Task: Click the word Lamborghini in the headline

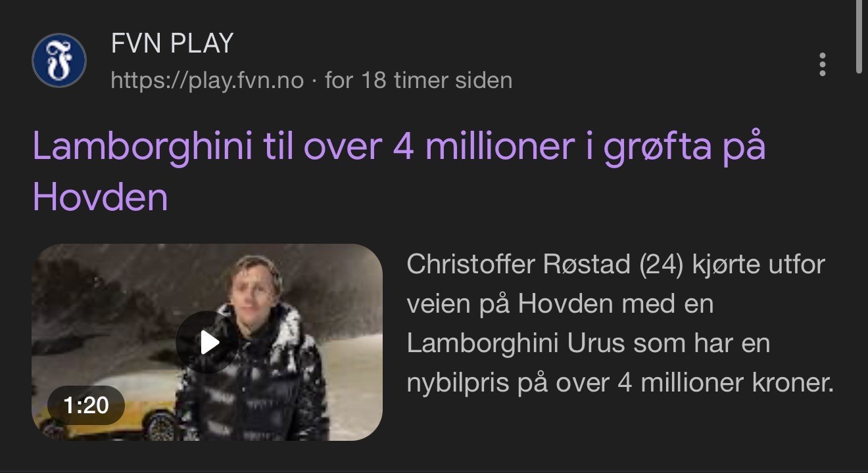Action: pos(143,146)
